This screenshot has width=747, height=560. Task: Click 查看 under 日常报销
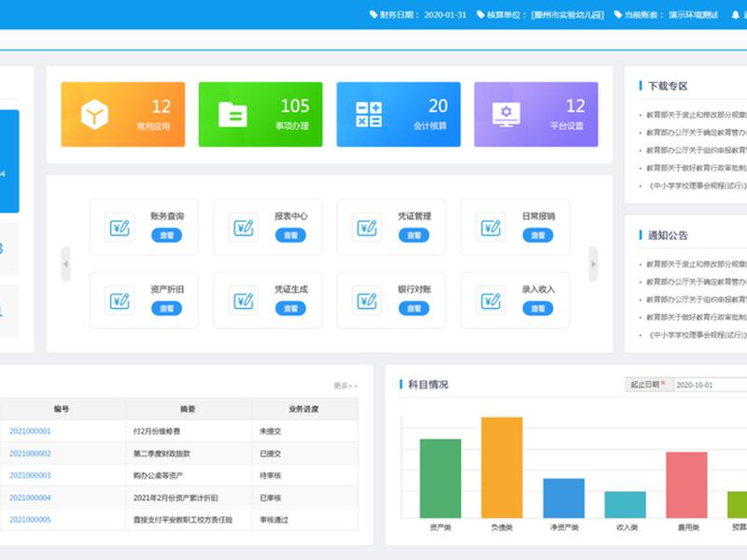tap(538, 235)
